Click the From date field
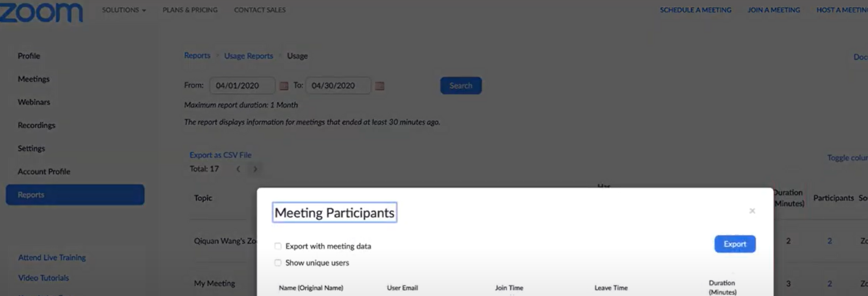Screen dimensions: 868x296 (242, 85)
